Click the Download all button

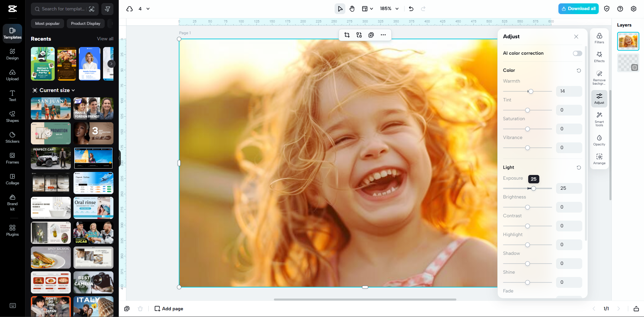point(578,8)
